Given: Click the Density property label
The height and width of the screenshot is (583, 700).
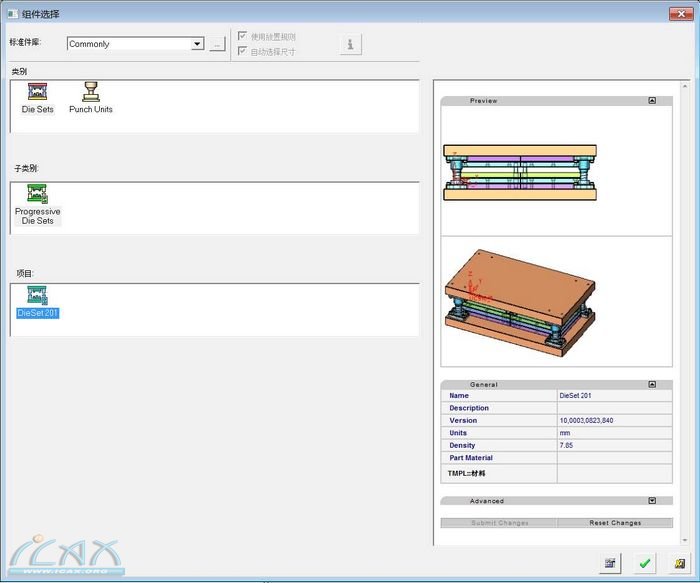Looking at the screenshot, I should [x=462, y=446].
